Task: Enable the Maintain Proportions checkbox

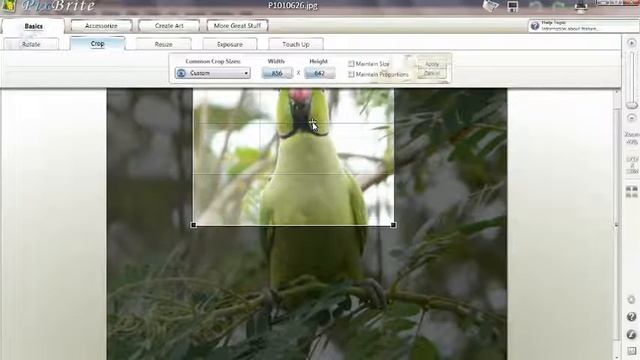Action: point(351,74)
